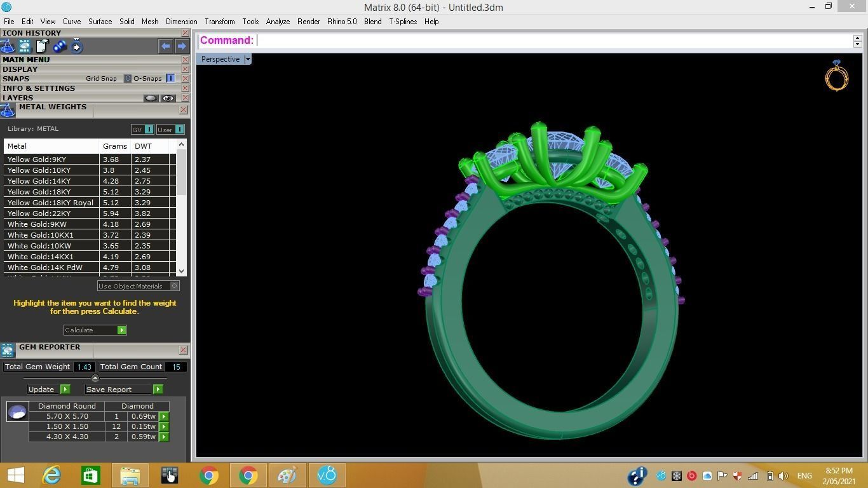
Task: Go back with Icon History left arrow
Action: (165, 46)
